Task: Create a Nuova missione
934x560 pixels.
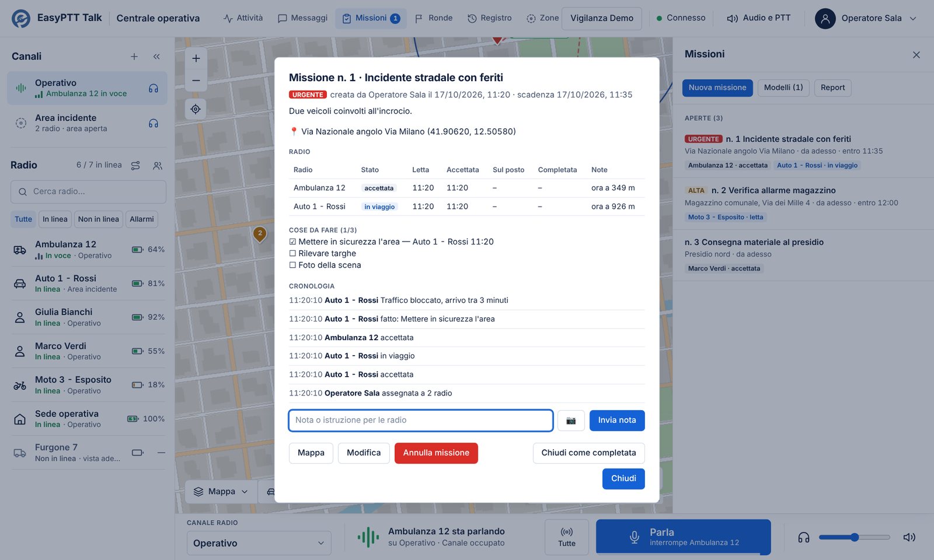Action: click(x=717, y=88)
